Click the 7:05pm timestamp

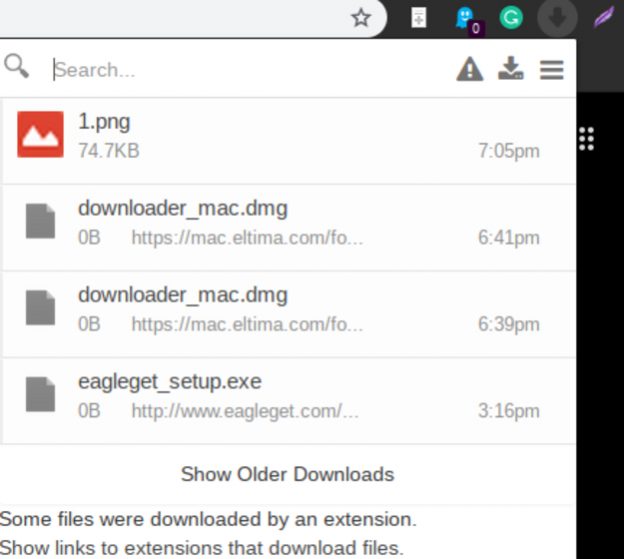point(509,151)
